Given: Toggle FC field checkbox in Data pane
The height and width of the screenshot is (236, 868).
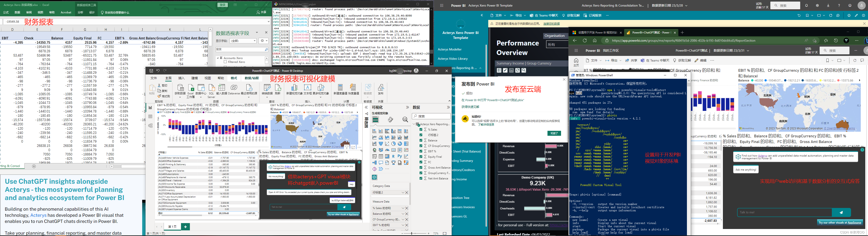Looking at the screenshot, I should (x=421, y=162).
